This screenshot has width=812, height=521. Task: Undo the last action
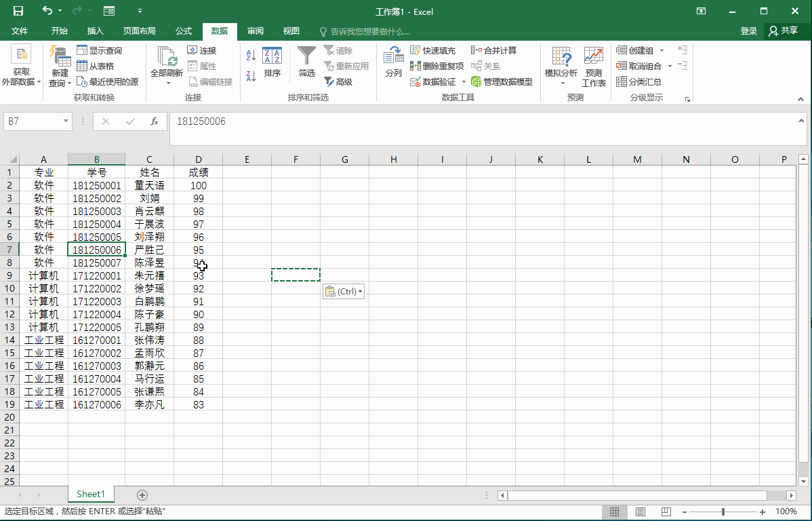pos(47,11)
